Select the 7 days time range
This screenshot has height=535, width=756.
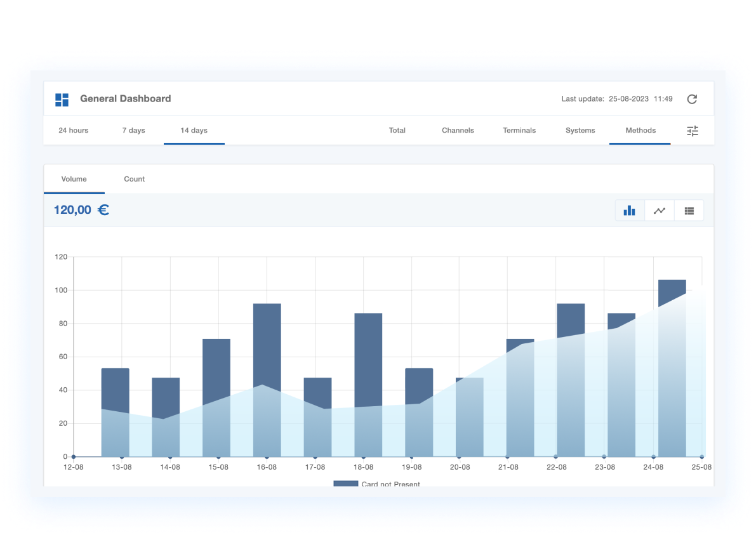tap(134, 131)
